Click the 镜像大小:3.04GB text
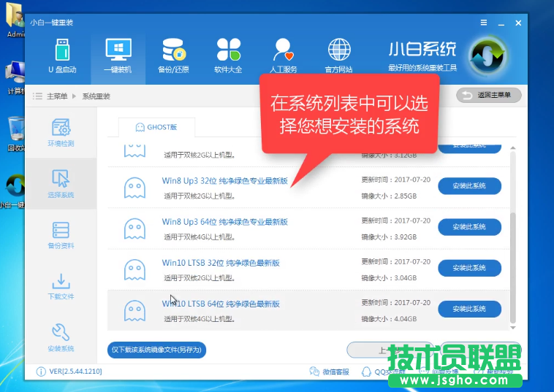The height and width of the screenshot is (392, 554). [389, 277]
